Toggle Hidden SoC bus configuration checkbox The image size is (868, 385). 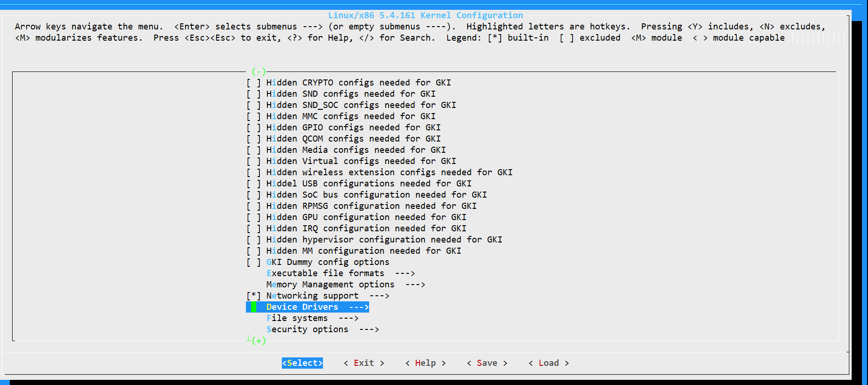pos(253,195)
